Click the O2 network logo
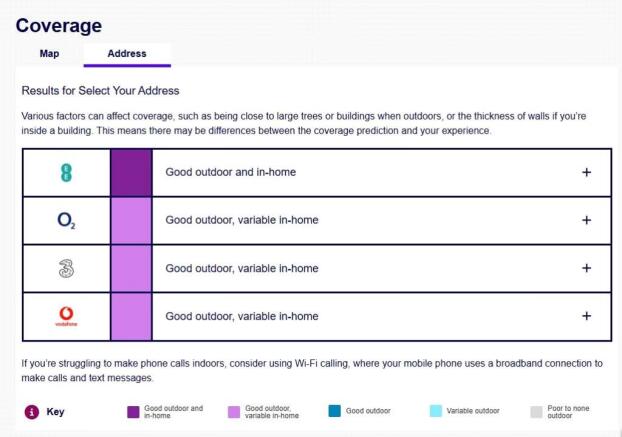 click(66, 220)
